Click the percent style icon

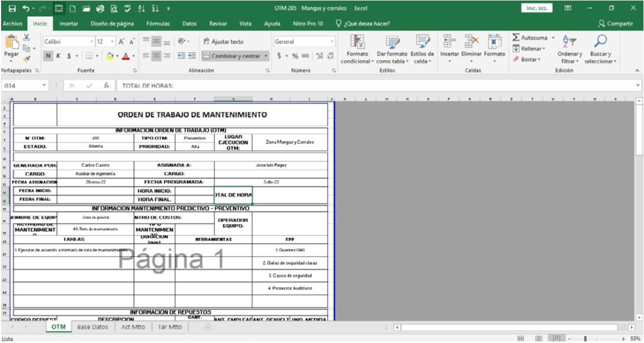pos(295,55)
